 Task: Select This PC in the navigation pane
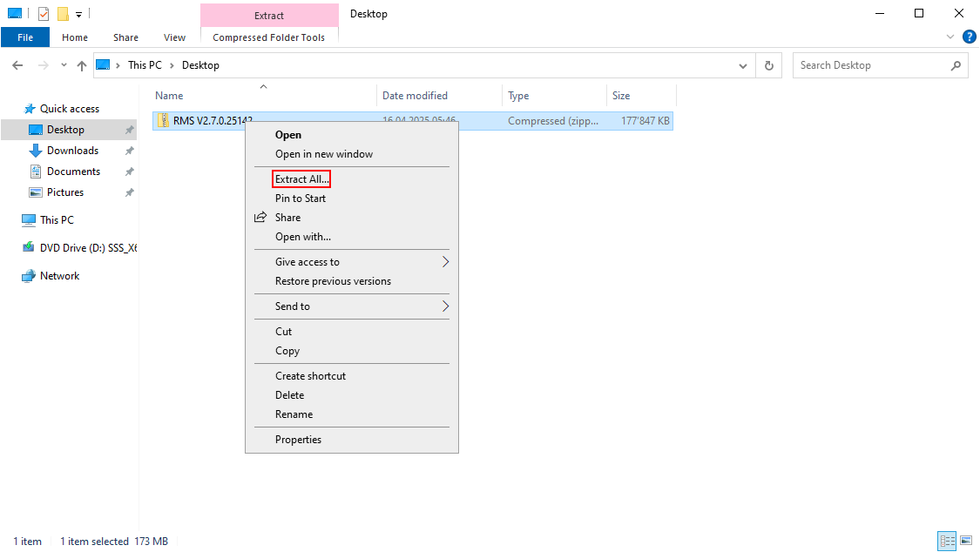tap(57, 219)
